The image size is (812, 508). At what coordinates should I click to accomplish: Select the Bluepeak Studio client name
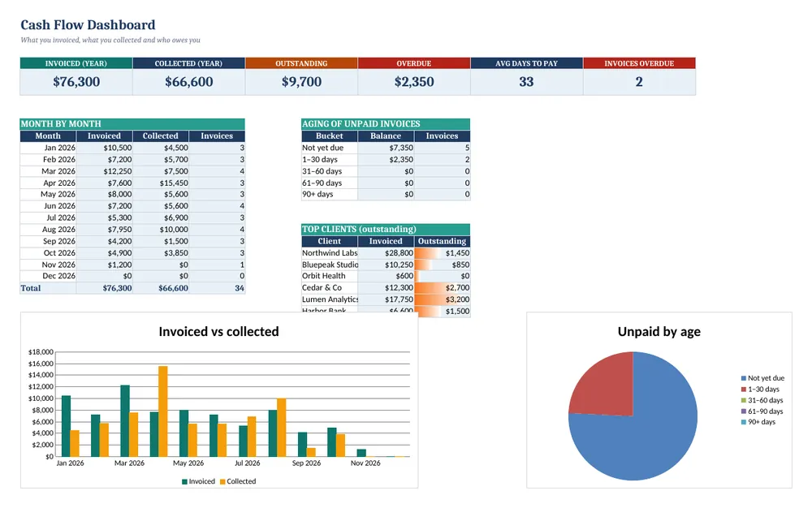click(330, 265)
